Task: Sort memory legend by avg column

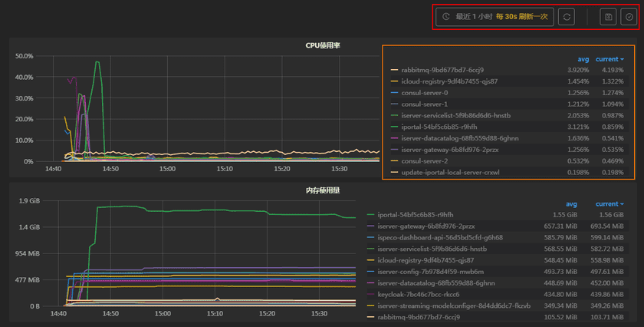Action: pyautogui.click(x=570, y=204)
